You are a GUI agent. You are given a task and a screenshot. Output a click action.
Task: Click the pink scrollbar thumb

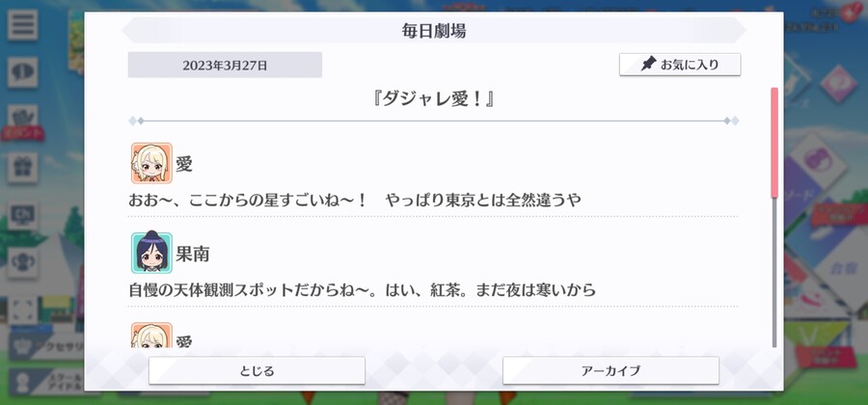[x=774, y=142]
